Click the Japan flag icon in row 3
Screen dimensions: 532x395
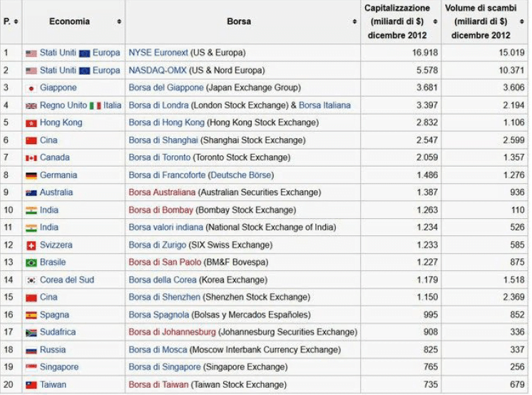tap(31, 88)
